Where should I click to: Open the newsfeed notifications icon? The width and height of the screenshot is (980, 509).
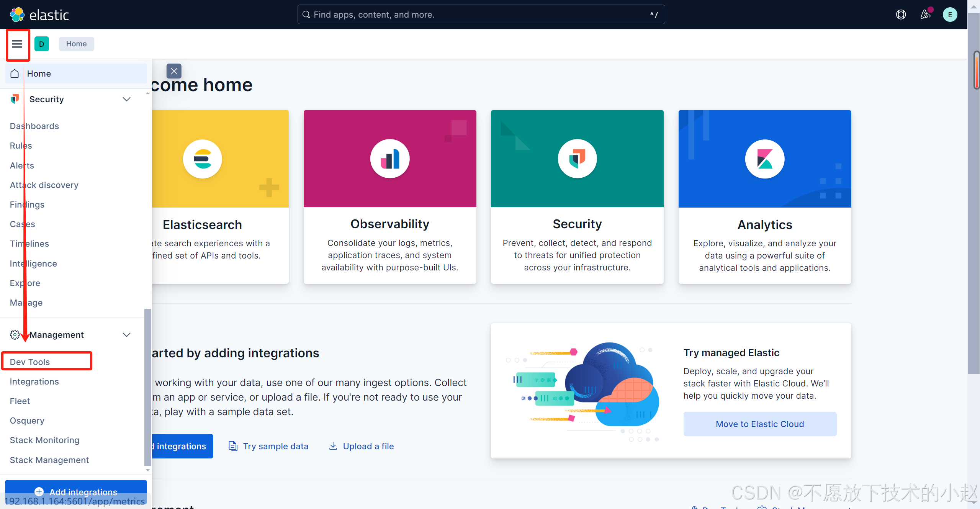pyautogui.click(x=925, y=15)
